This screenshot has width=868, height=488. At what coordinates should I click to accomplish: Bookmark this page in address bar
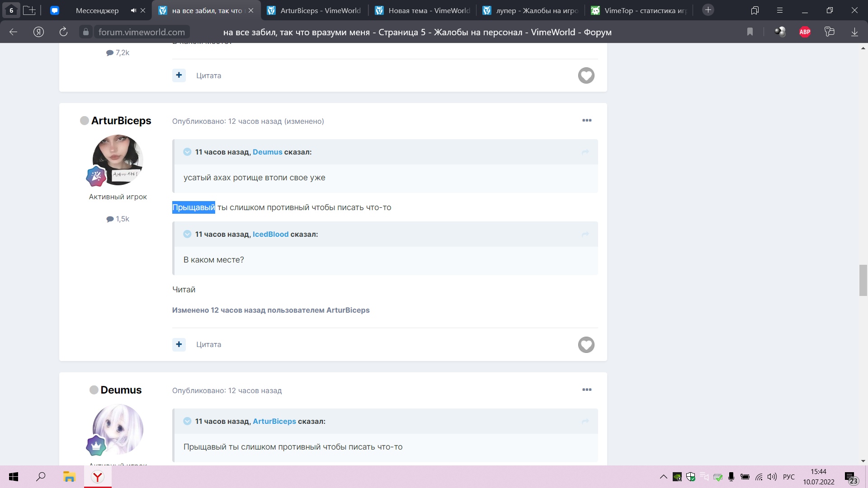750,32
